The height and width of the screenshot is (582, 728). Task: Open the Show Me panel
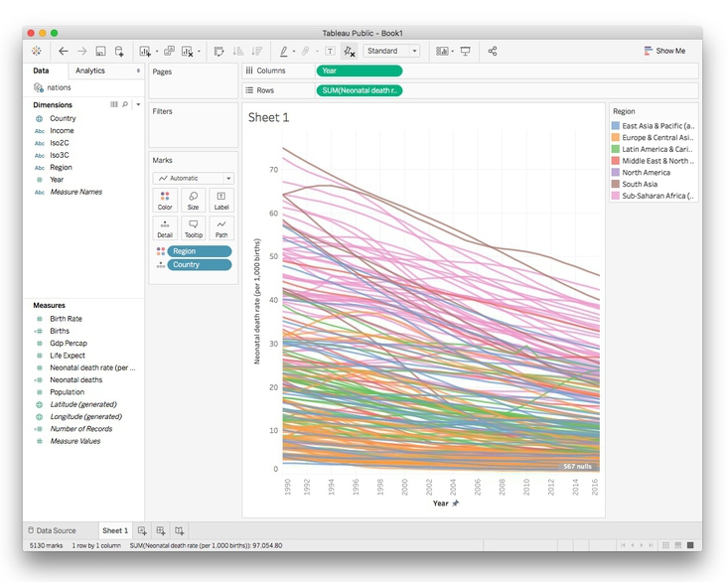coord(664,51)
